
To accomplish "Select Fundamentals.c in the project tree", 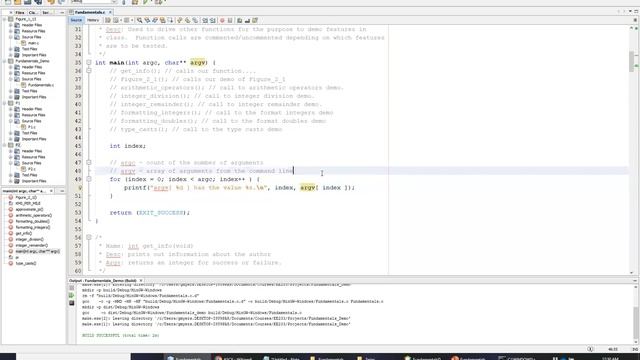I will click(x=40, y=85).
